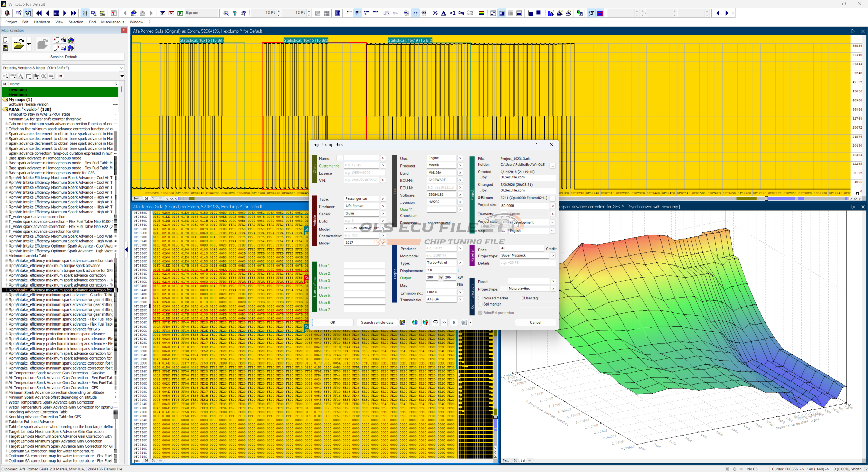Viewport: 868px width, 472px height.
Task: Open the Hardware menu
Action: 42,22
